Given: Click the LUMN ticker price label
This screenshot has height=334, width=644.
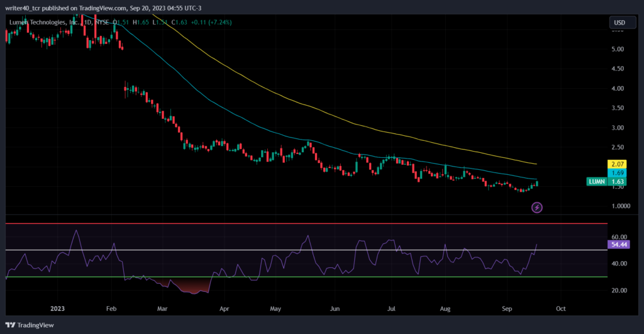Looking at the screenshot, I should (596, 182).
